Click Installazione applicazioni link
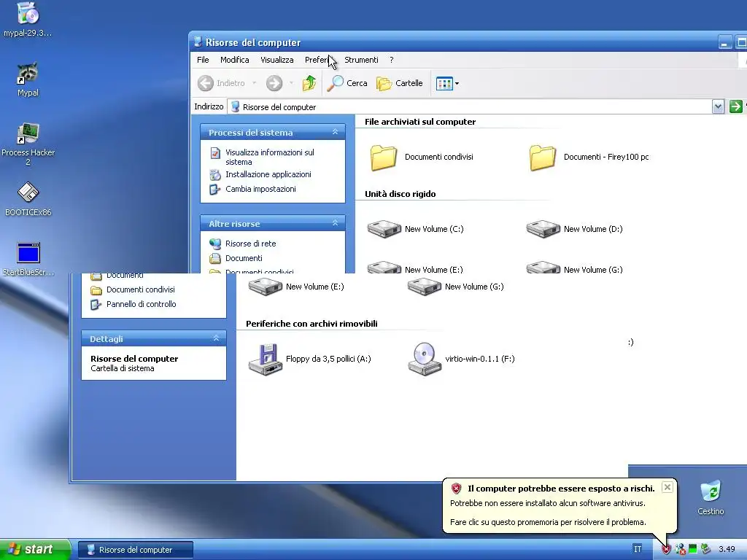Viewport: 747px width, 560px height. [268, 174]
